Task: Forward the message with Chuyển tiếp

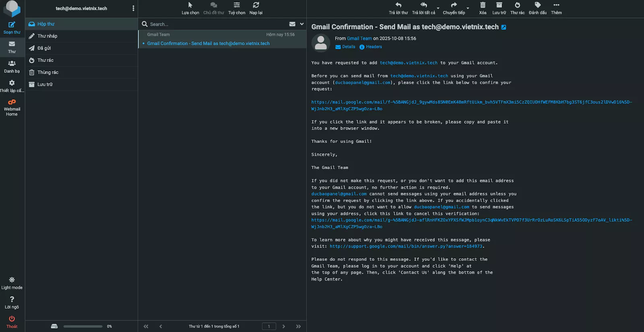Action: tap(454, 5)
